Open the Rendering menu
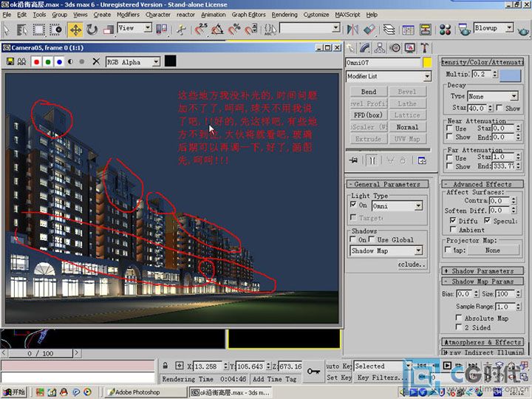The width and height of the screenshot is (532, 399). click(284, 15)
